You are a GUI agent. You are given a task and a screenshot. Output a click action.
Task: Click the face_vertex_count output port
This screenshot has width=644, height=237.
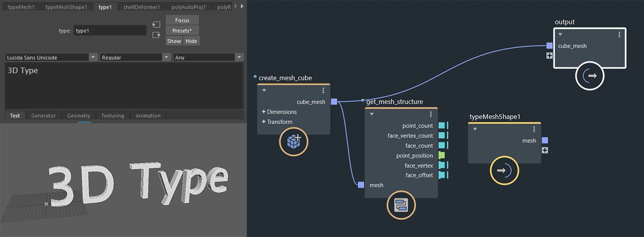click(x=442, y=135)
